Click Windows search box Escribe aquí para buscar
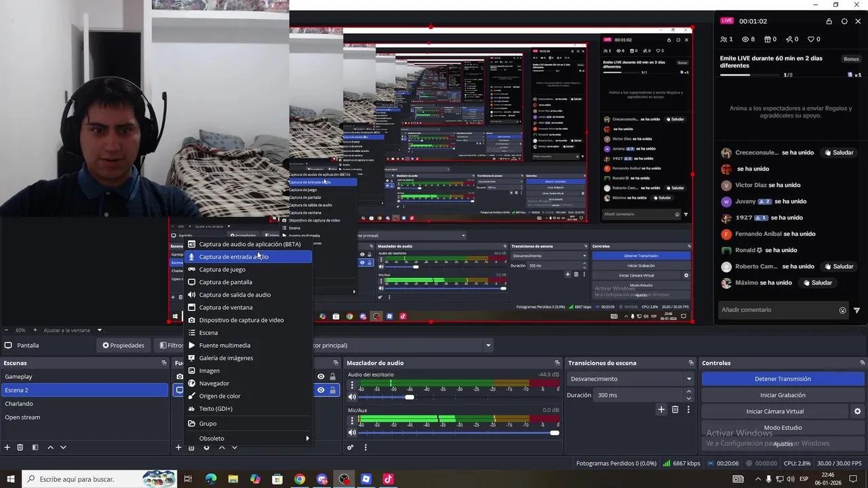The width and height of the screenshot is (868, 488). click(100, 479)
